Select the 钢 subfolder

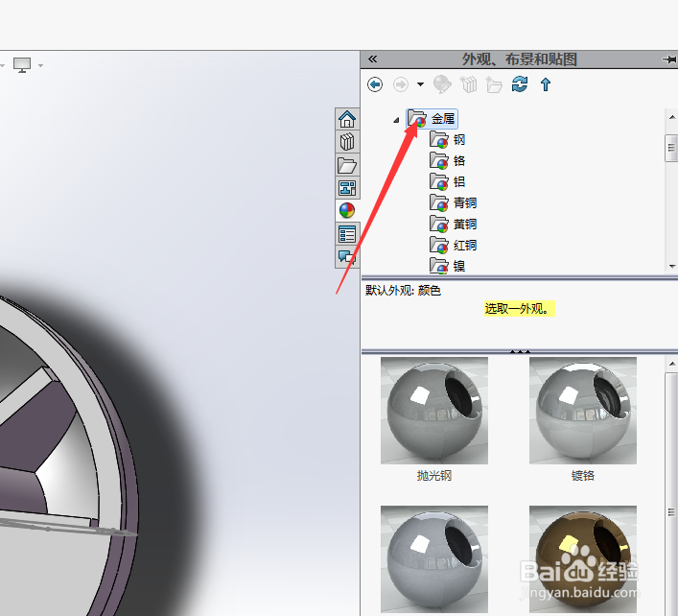pos(448,140)
